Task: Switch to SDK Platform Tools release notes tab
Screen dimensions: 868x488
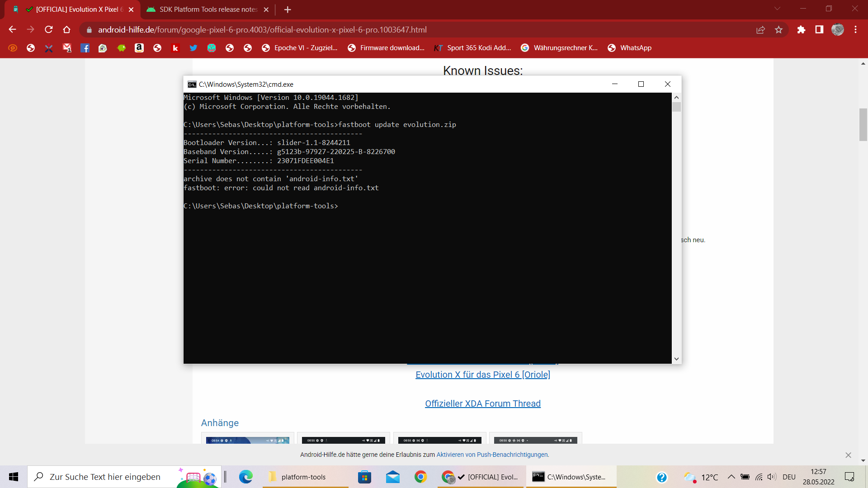Action: click(208, 9)
